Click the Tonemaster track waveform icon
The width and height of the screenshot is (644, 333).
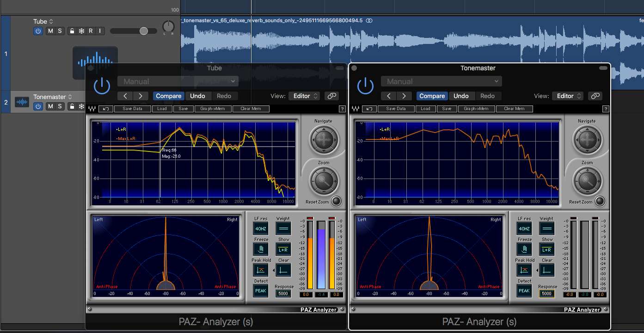pyautogui.click(x=22, y=102)
